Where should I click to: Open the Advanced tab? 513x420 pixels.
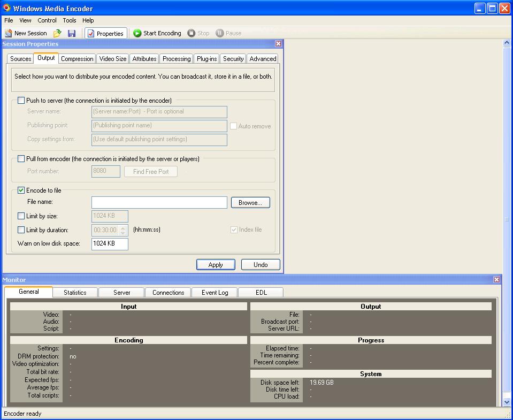tap(263, 58)
